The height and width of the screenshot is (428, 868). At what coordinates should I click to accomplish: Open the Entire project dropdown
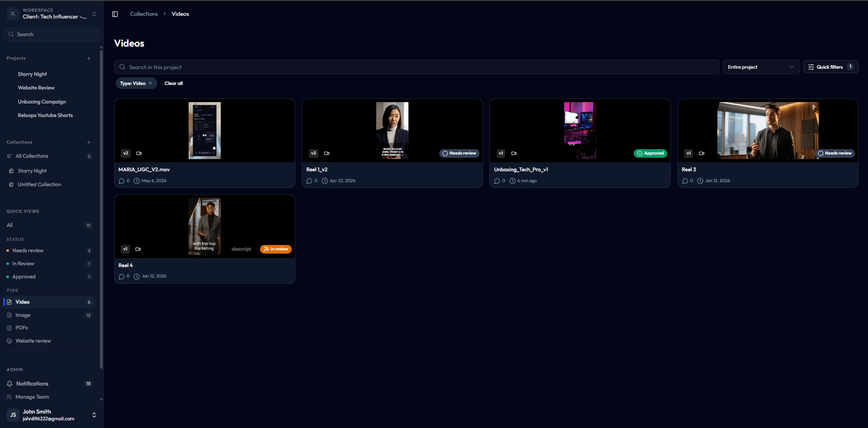click(761, 67)
